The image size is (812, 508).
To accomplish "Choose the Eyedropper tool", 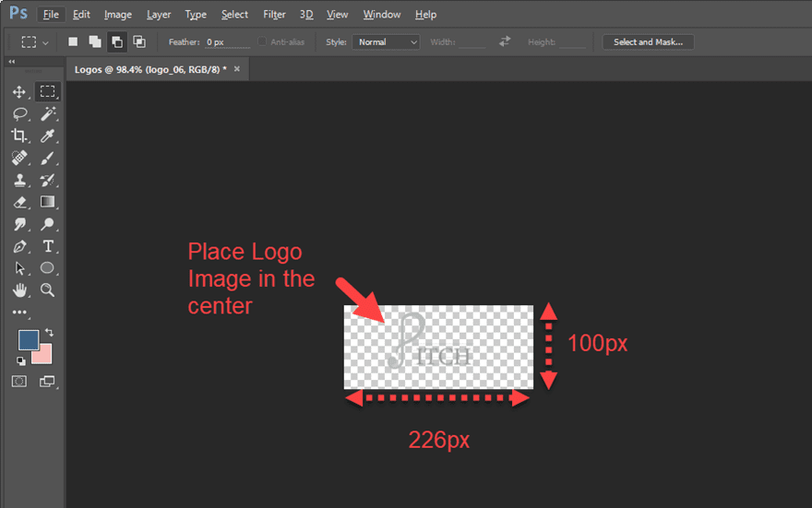I will [48, 136].
